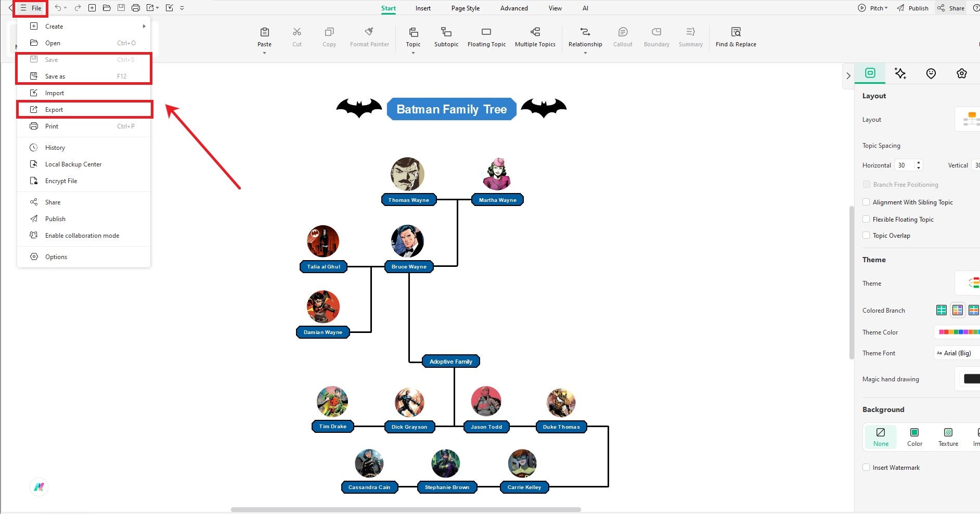980x514 pixels.
Task: Check Insert Watermark option
Action: (x=866, y=467)
